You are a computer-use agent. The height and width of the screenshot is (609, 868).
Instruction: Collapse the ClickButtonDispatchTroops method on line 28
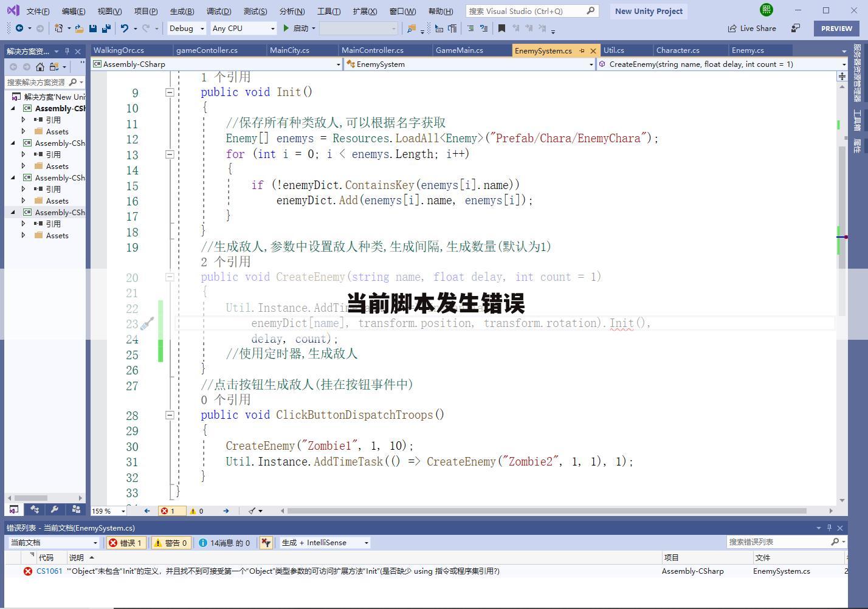tap(170, 415)
